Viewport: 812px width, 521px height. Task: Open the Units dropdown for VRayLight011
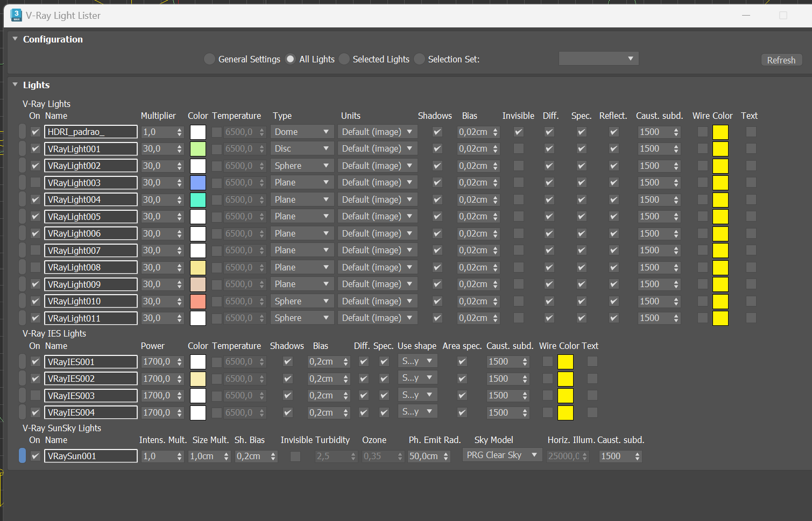(378, 318)
